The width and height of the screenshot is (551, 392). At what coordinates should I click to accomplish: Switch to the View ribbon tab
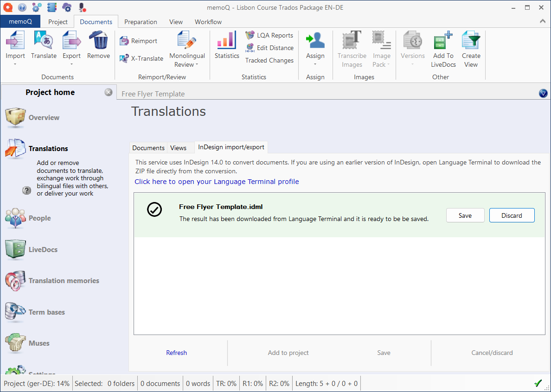point(176,22)
